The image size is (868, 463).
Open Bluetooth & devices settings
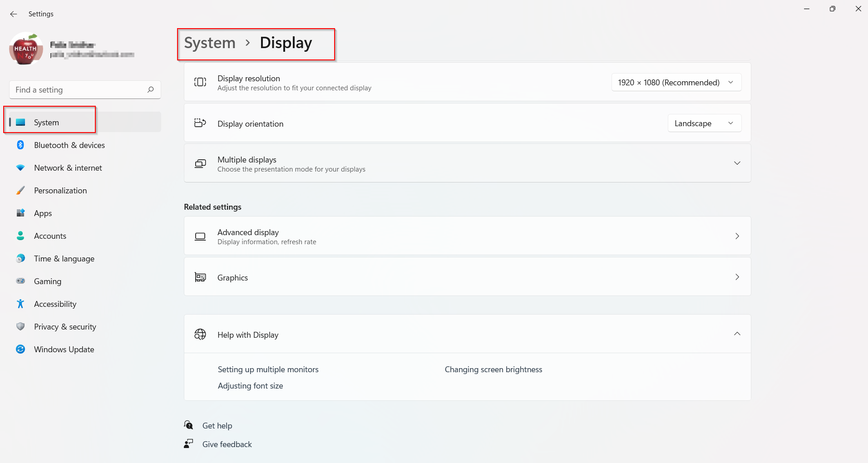tap(85, 145)
